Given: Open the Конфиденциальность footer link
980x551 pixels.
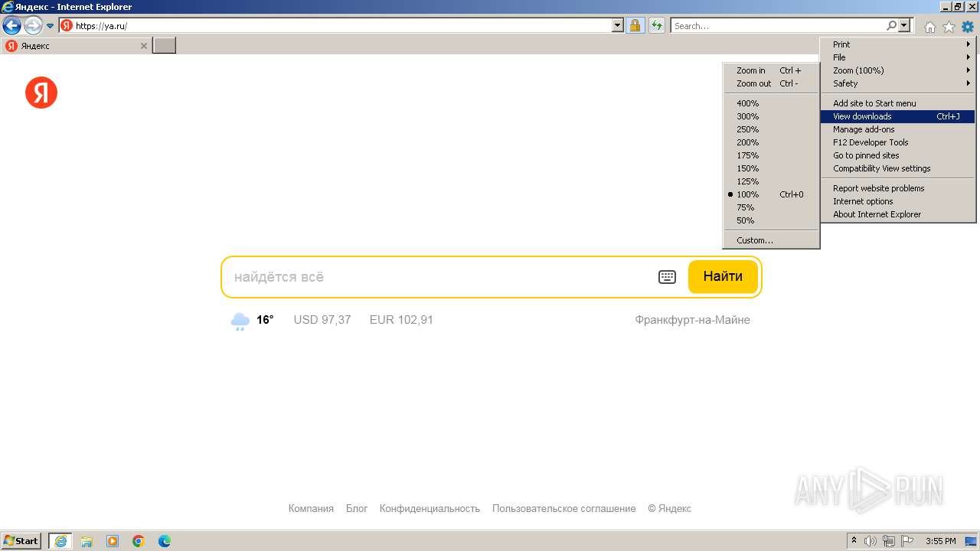Looking at the screenshot, I should click(430, 508).
